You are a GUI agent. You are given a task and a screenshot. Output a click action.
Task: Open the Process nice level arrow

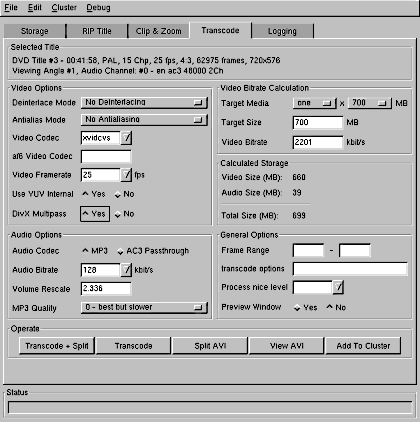[338, 287]
